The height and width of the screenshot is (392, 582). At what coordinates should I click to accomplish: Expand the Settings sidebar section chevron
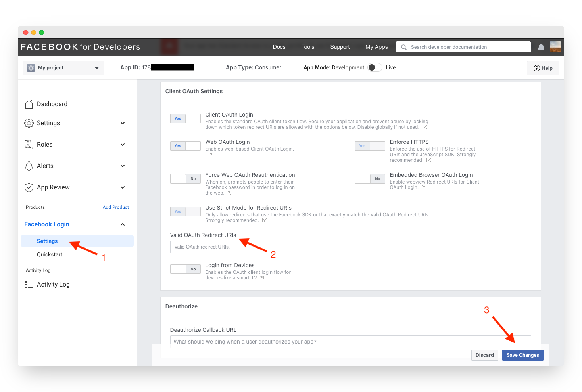click(x=123, y=123)
